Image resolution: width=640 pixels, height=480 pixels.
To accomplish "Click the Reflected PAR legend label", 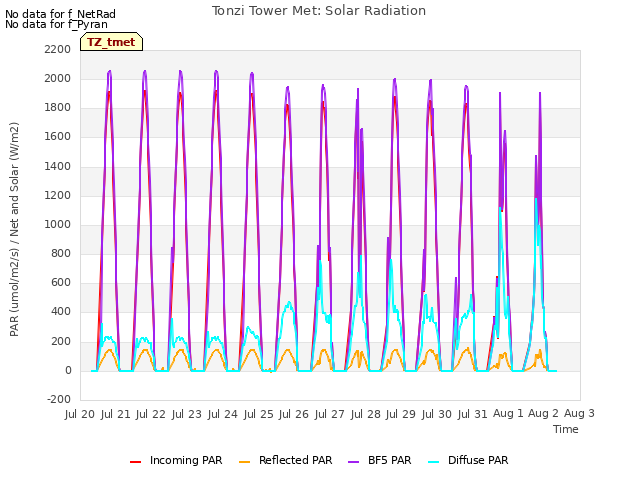I will point(296,460).
